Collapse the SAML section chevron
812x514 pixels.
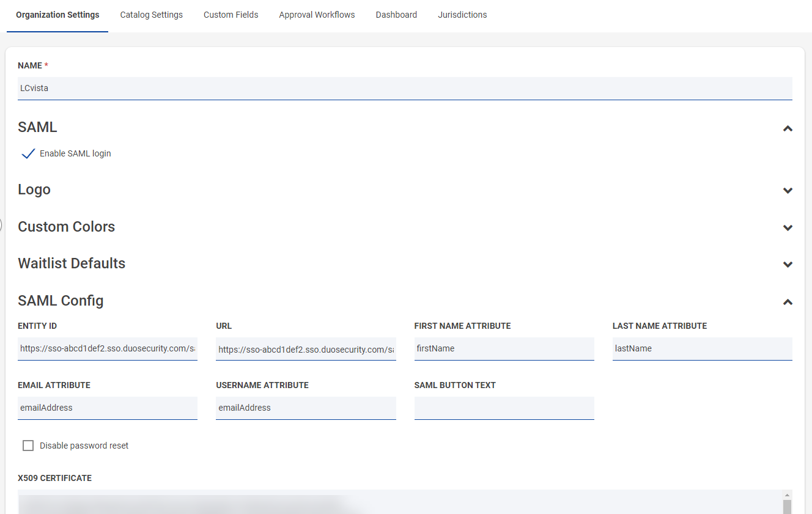pyautogui.click(x=788, y=128)
